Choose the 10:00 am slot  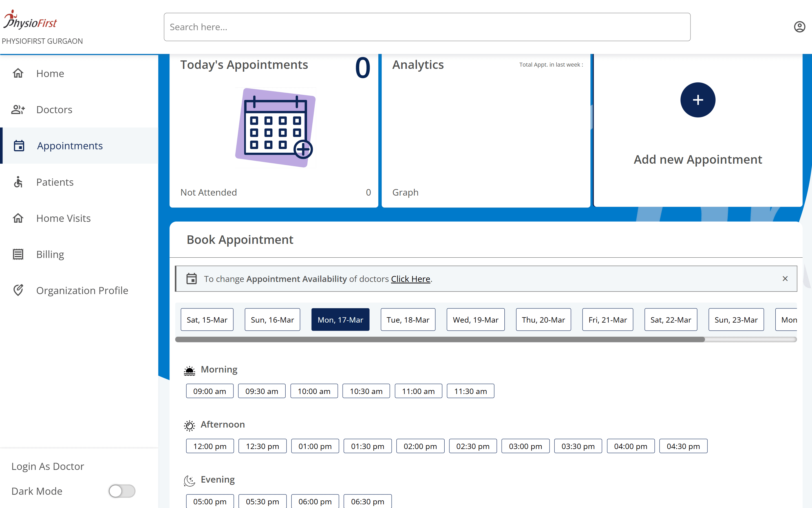pyautogui.click(x=314, y=391)
